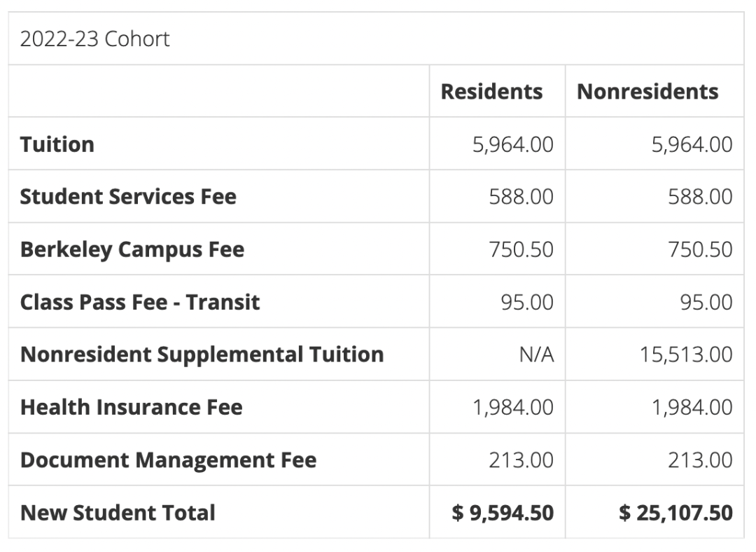Viewport: 756px width, 552px height.
Task: Select the residents Tuition amount 5,964.00
Action: coord(513,144)
